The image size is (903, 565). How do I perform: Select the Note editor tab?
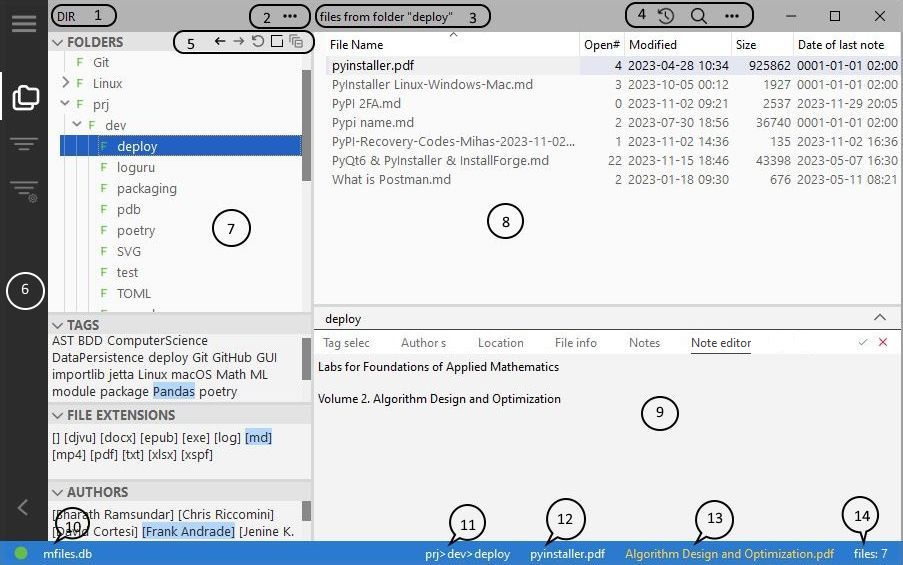click(x=721, y=343)
